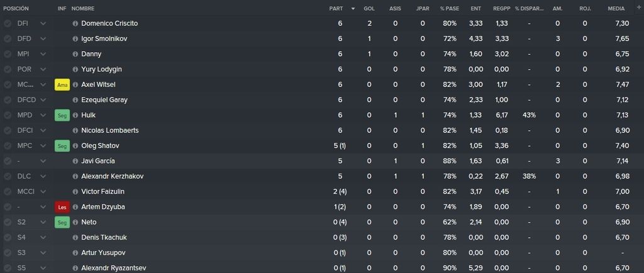Toggle selection circle for Yury Lodygin row

click(8, 69)
